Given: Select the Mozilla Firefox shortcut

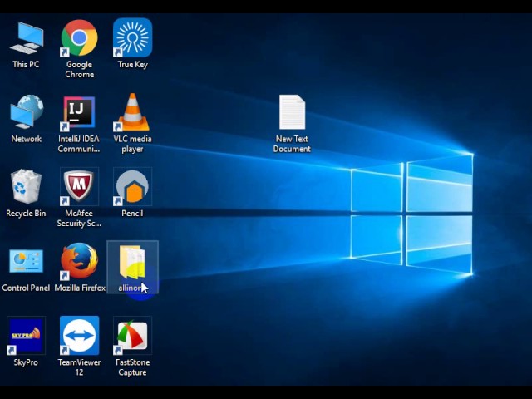Looking at the screenshot, I should [80, 261].
